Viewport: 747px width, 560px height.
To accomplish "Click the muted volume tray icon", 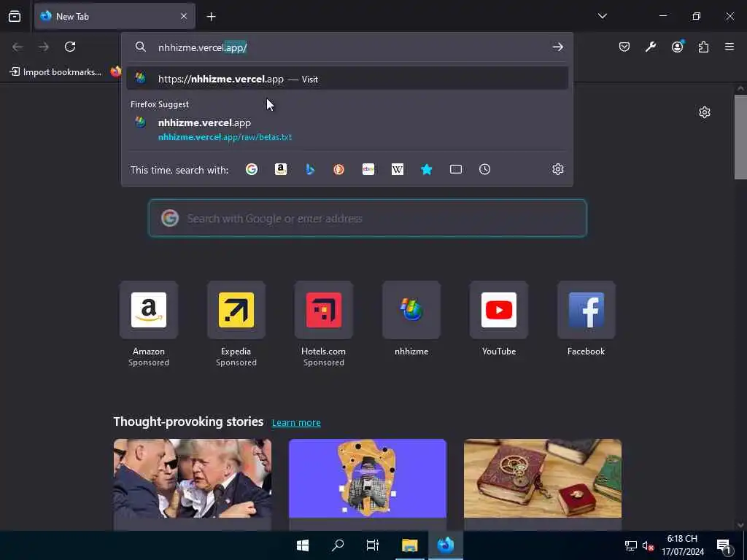I will [x=648, y=545].
